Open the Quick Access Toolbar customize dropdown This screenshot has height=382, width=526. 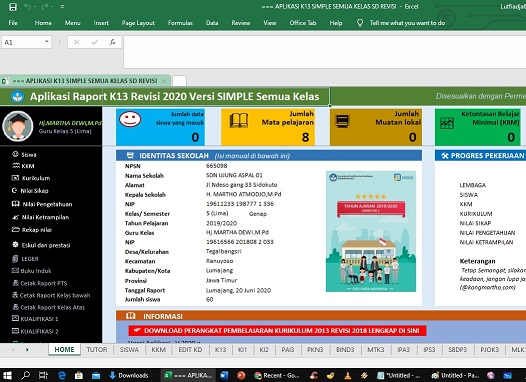click(62, 7)
